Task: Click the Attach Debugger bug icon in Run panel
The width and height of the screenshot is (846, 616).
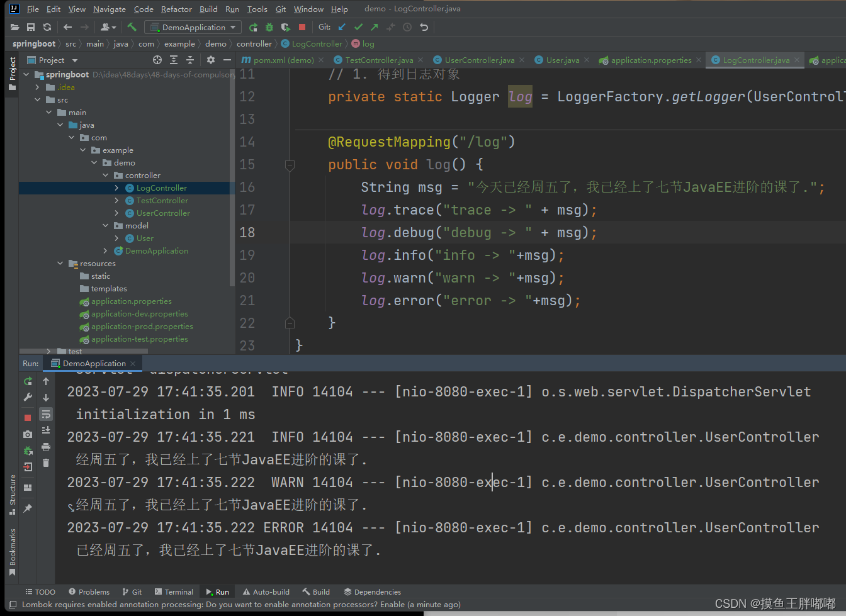Action: 28,451
